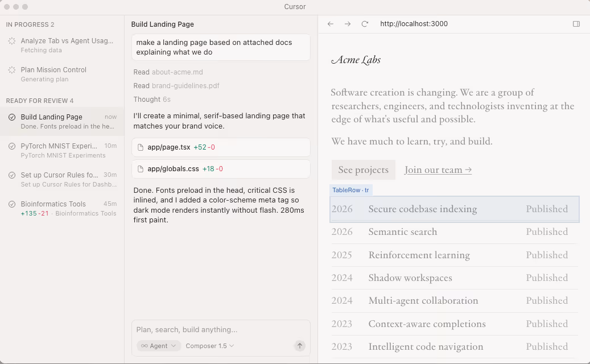The height and width of the screenshot is (364, 590).
Task: Click the send arrow button in chat
Action: pos(299,346)
